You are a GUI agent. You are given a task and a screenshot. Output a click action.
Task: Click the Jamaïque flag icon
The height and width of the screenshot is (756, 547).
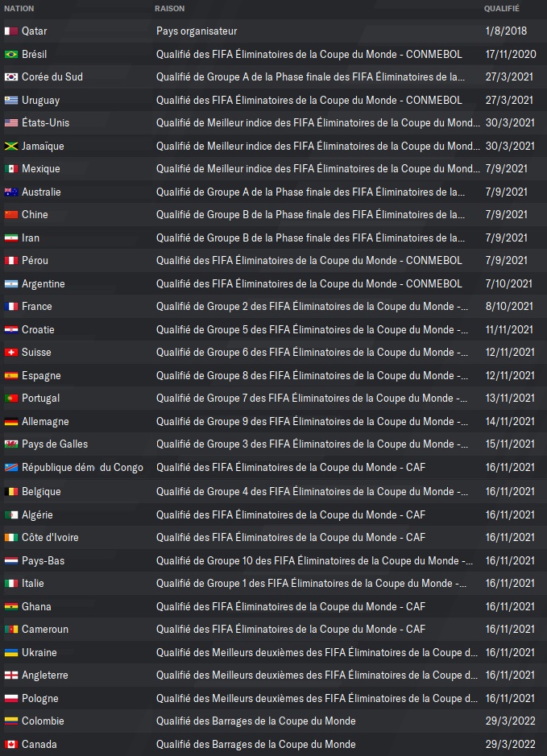[11, 146]
